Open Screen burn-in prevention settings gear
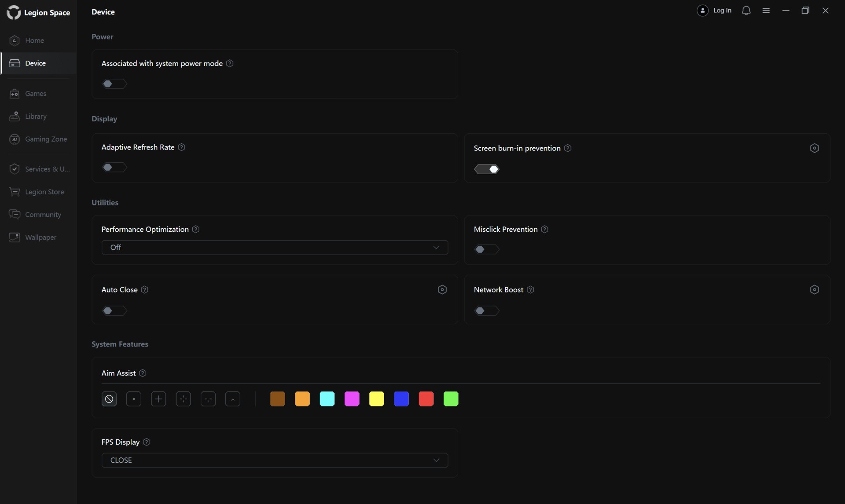This screenshot has width=845, height=504. (814, 148)
